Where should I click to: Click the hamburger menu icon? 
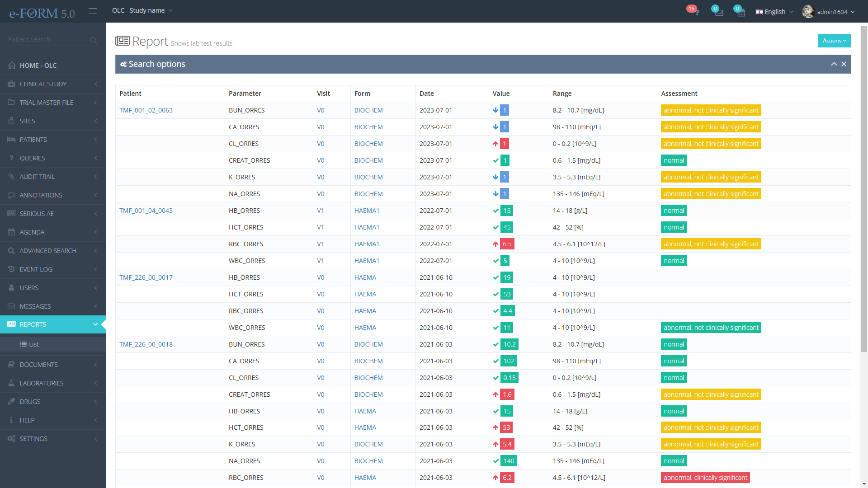[93, 11]
